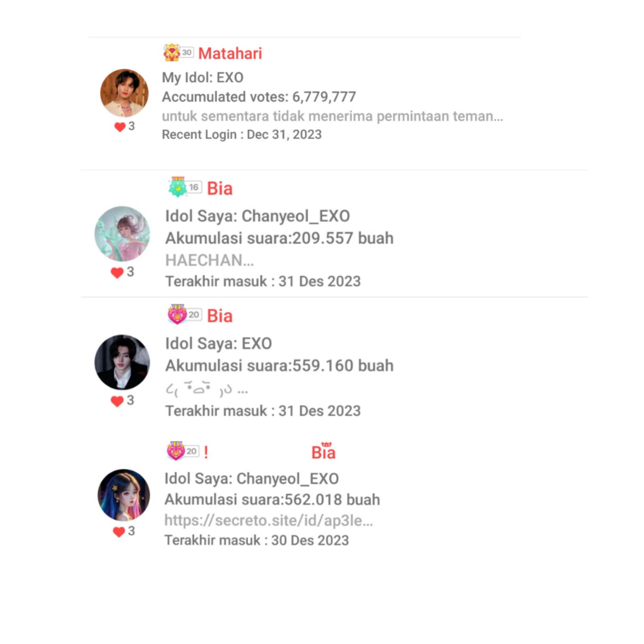Like the user with 559.160 votes via heart icon
644x644 pixels.
click(117, 401)
